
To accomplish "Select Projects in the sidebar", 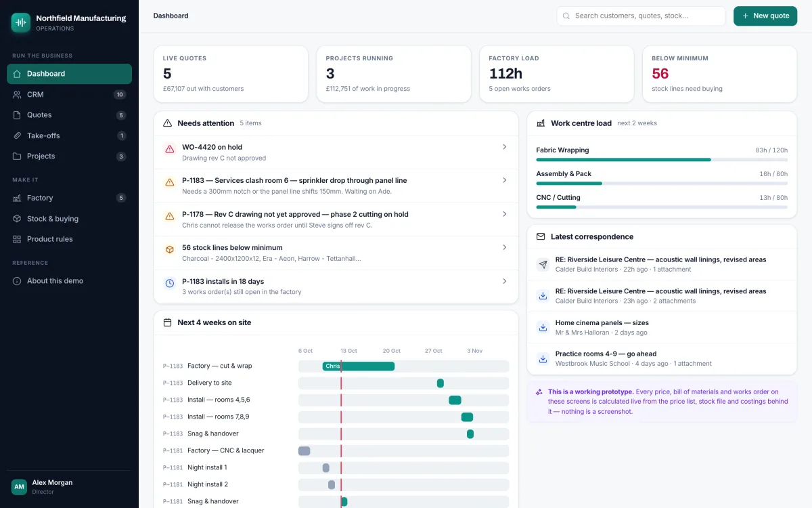I will point(69,156).
